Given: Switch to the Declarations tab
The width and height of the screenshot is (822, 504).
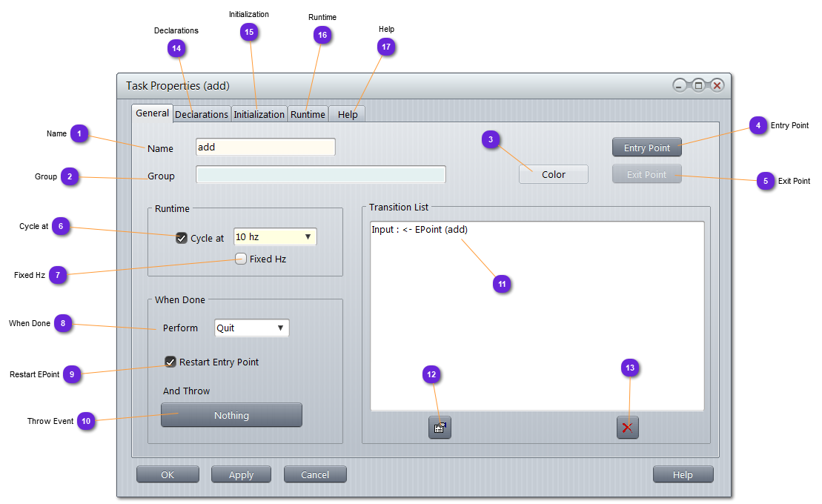Looking at the screenshot, I should pyautogui.click(x=202, y=114).
